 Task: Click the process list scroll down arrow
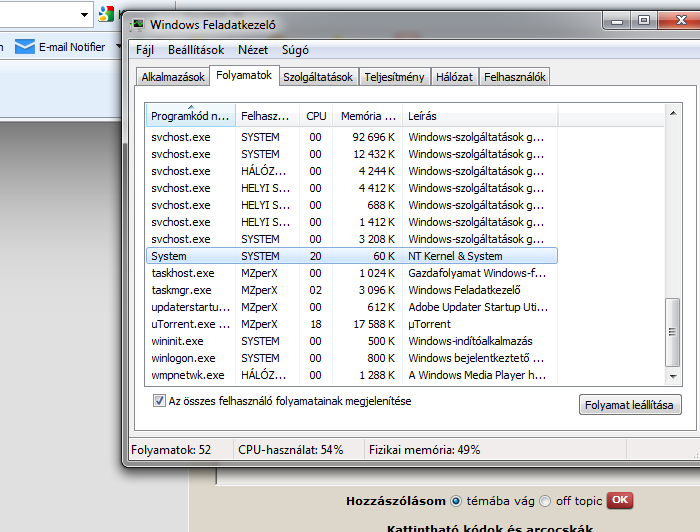(673, 377)
